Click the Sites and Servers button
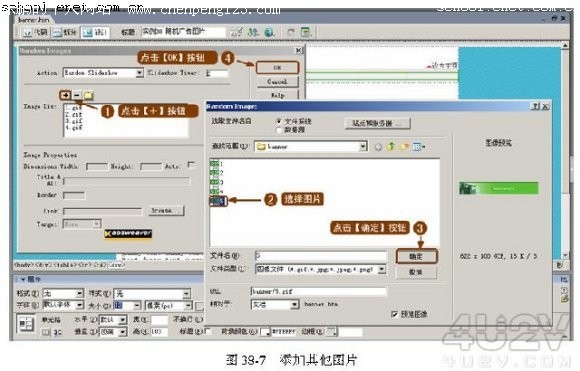The height and width of the screenshot is (371, 580). point(377,123)
